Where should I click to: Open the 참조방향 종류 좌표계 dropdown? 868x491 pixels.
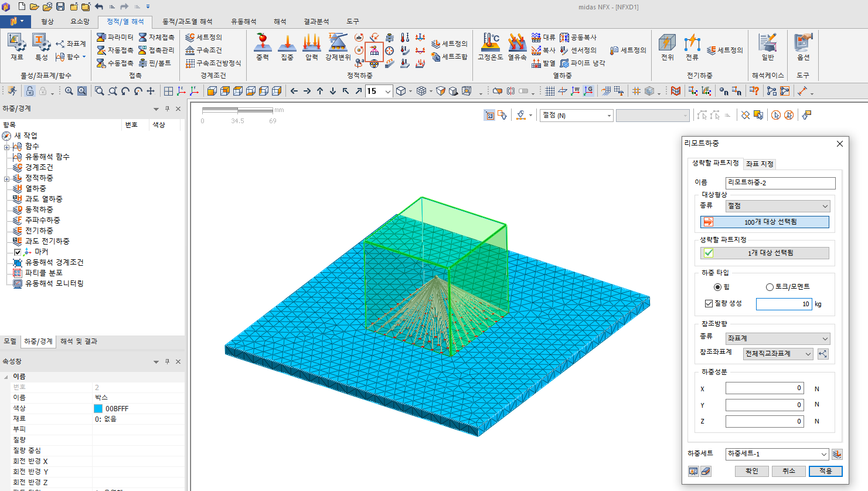pos(778,338)
